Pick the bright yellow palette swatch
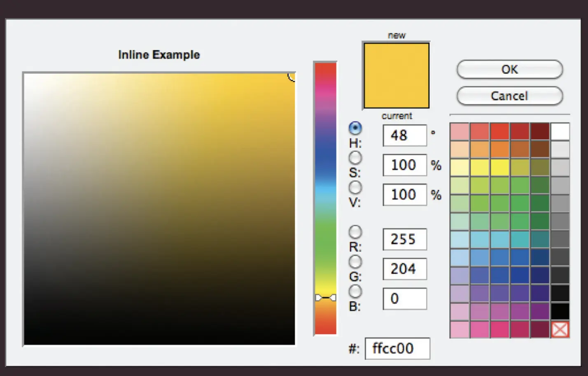 click(499, 167)
